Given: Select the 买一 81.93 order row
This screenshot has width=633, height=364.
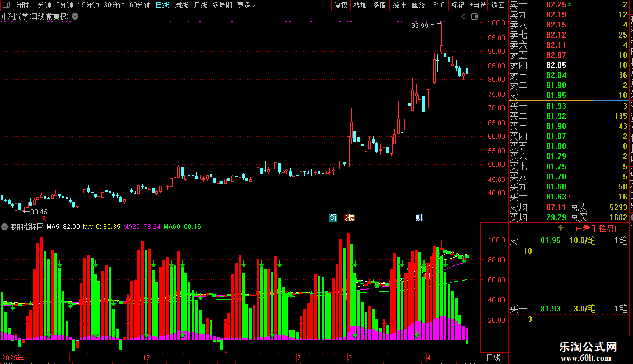Looking at the screenshot, I should [569, 106].
